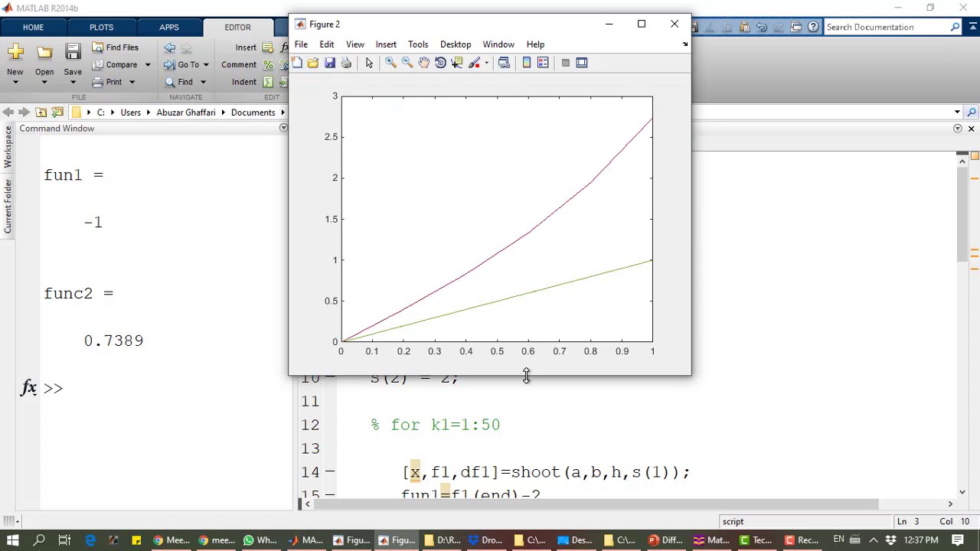Viewport: 980px width, 551px height.
Task: Click the Compare button
Action: [x=115, y=65]
